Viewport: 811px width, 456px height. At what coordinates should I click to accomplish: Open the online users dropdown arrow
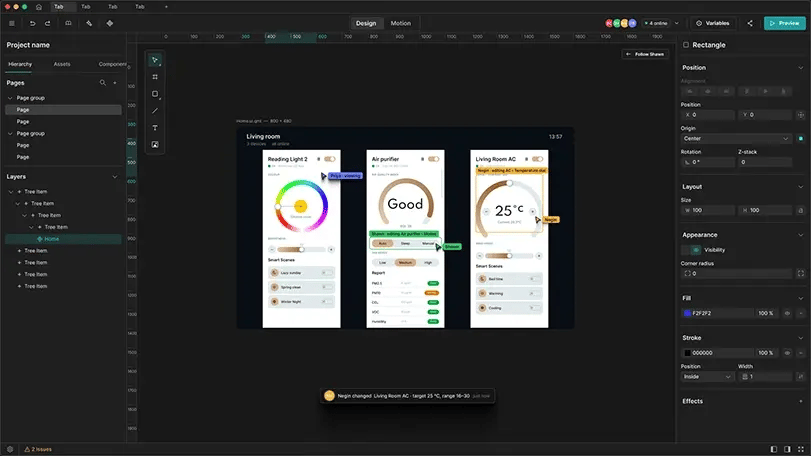[677, 23]
